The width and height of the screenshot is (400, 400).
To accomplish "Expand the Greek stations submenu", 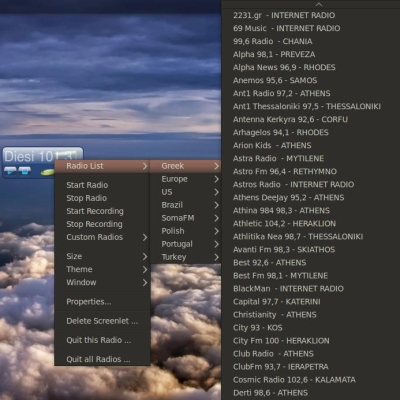I will click(x=185, y=166).
